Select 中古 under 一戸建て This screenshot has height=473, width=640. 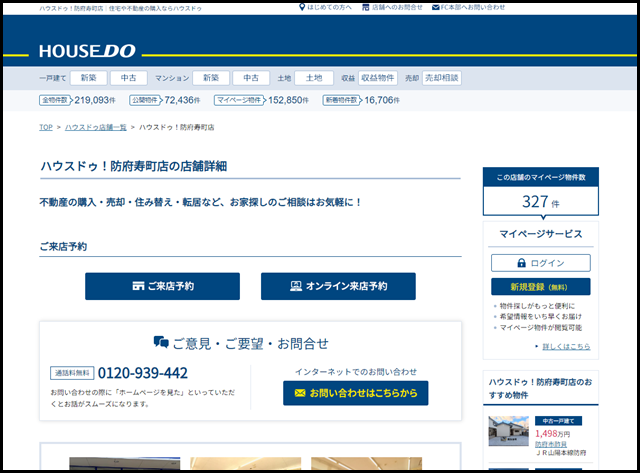129,78
